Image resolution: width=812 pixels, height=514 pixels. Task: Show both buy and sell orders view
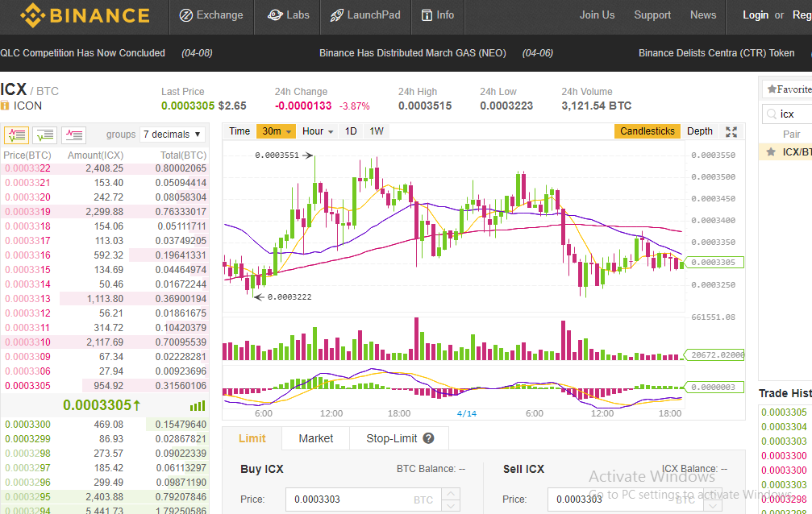(17, 135)
